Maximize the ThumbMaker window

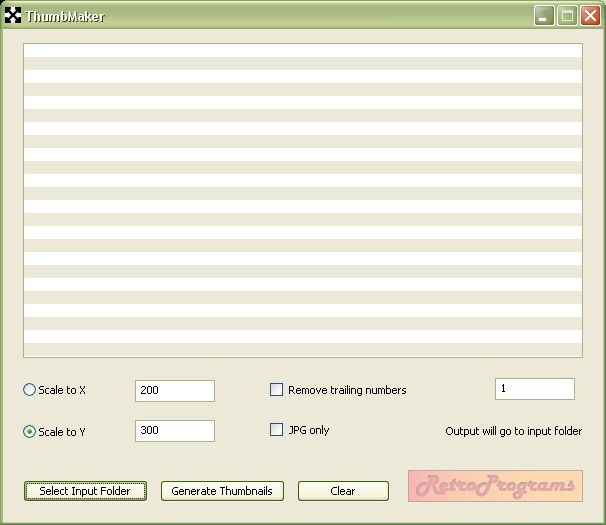pyautogui.click(x=567, y=16)
